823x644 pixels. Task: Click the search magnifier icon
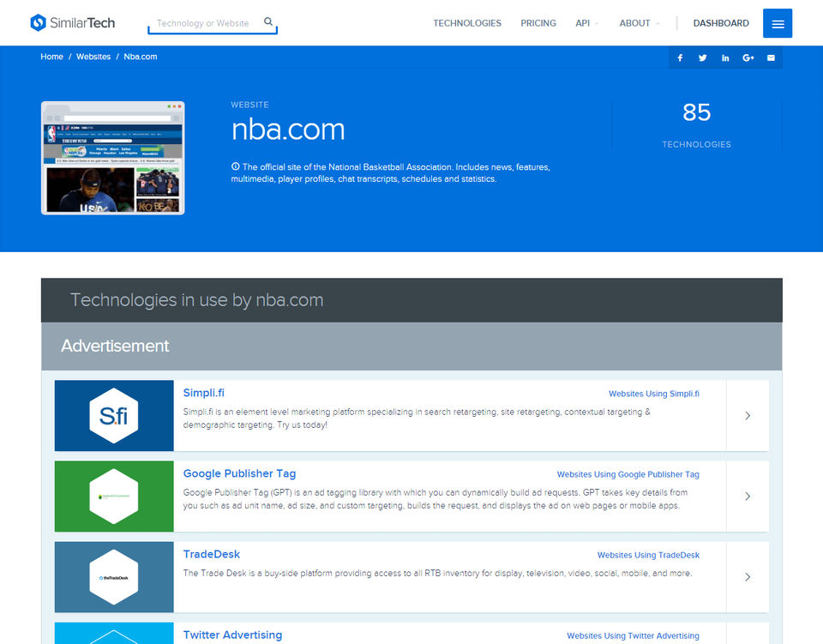point(268,22)
